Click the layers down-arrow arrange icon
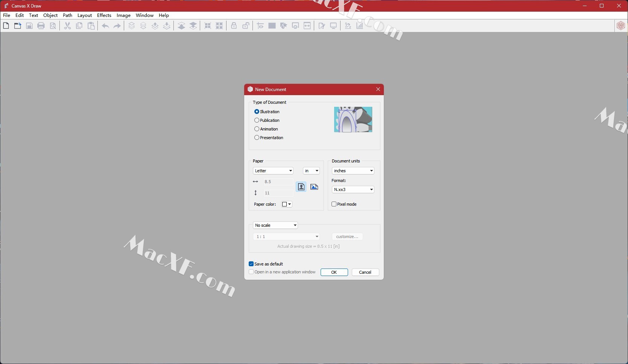 (x=167, y=26)
